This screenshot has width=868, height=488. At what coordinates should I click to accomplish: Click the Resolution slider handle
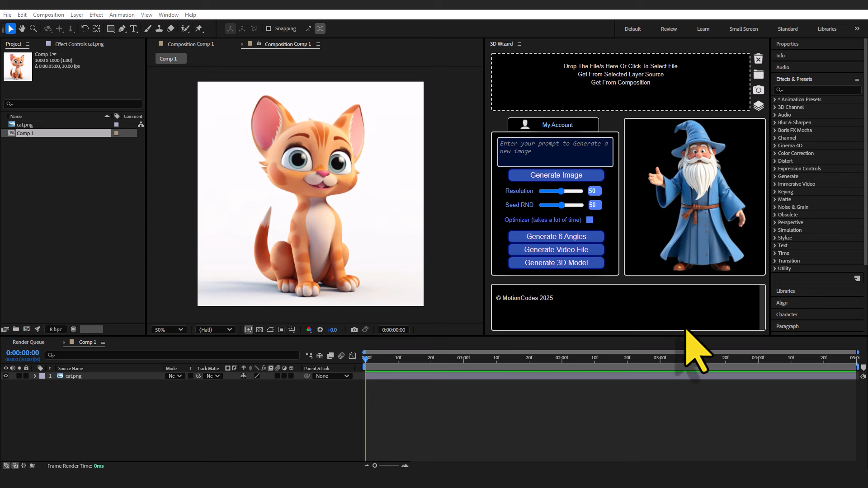pyautogui.click(x=561, y=191)
